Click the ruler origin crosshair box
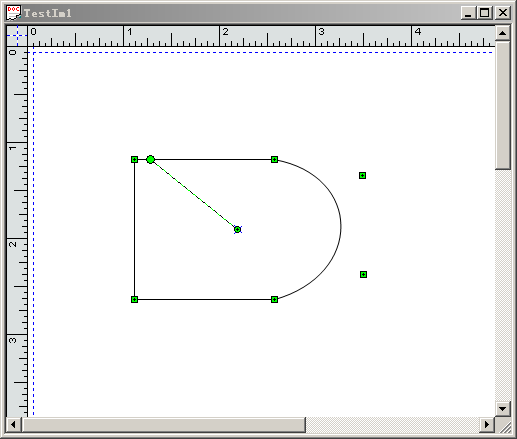The image size is (517, 439). (17, 36)
